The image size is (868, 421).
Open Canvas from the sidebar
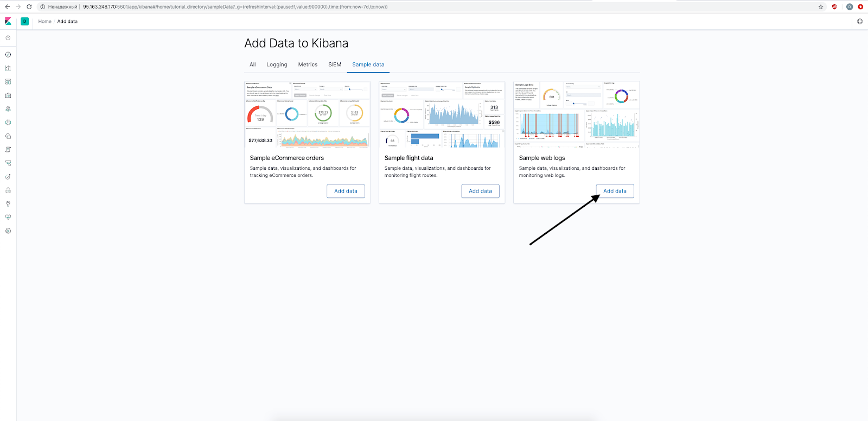tap(8, 95)
